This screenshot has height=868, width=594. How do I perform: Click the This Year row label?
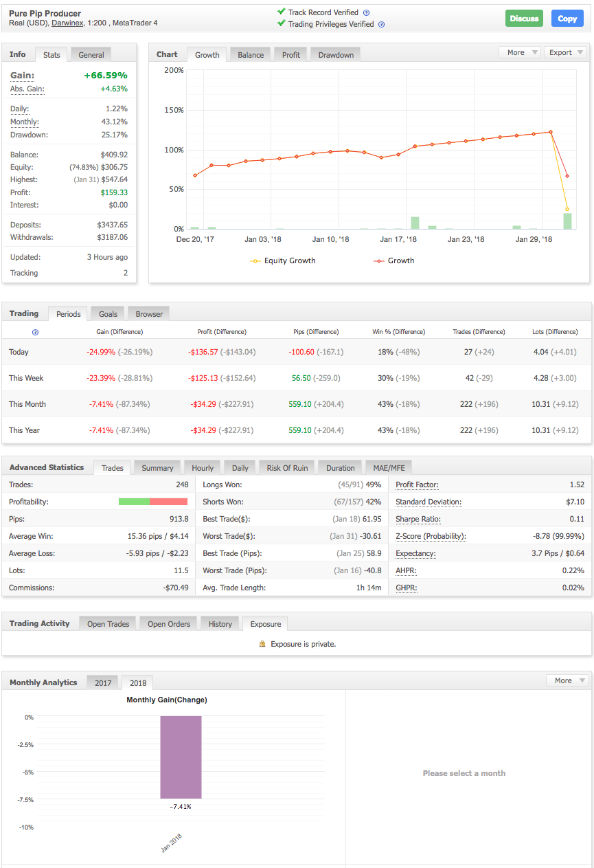(24, 430)
